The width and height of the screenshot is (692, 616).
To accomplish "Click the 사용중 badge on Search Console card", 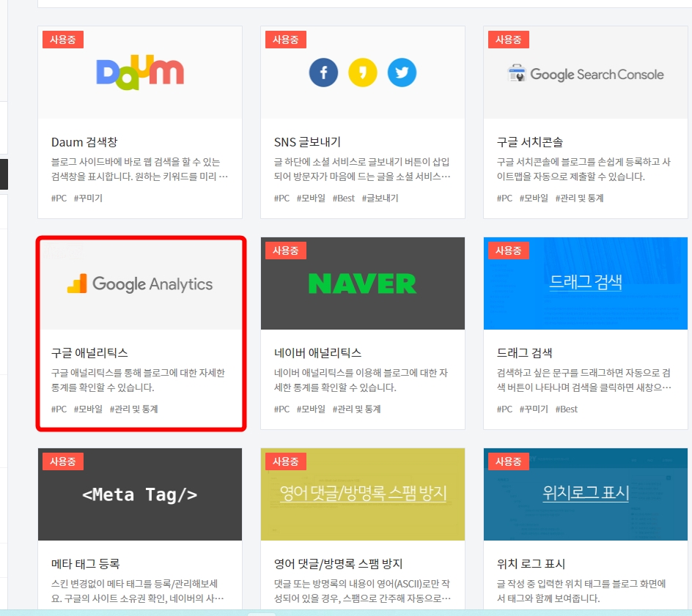I will [509, 40].
